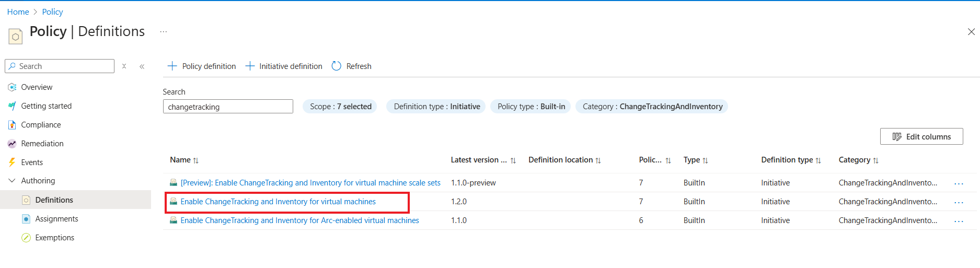This screenshot has height=268, width=980.
Task: Clear the sidebar search with X icon
Action: 124,66
